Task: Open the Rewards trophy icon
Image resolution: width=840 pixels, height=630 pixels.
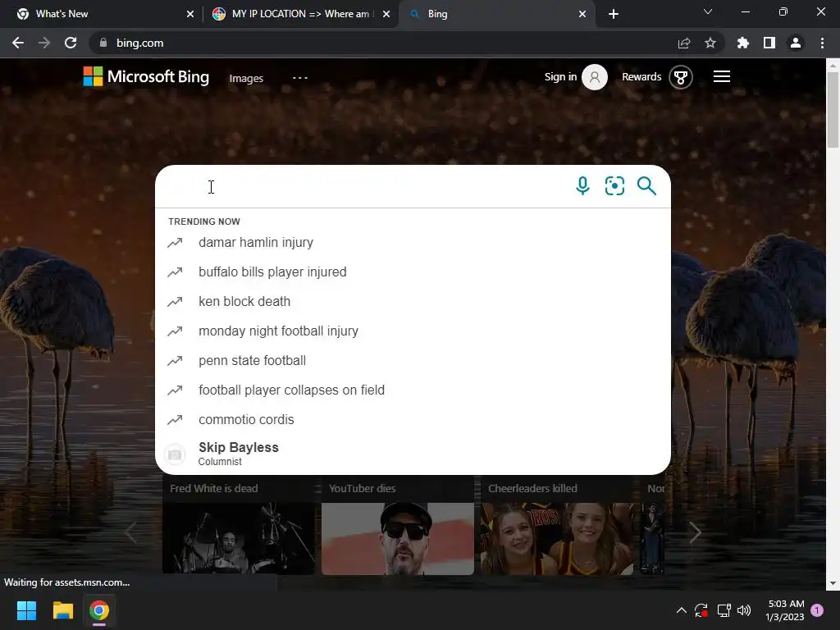Action: pos(680,77)
